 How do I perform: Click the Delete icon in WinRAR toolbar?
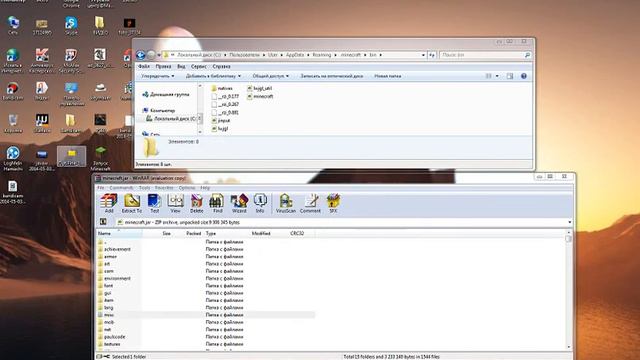[197, 203]
